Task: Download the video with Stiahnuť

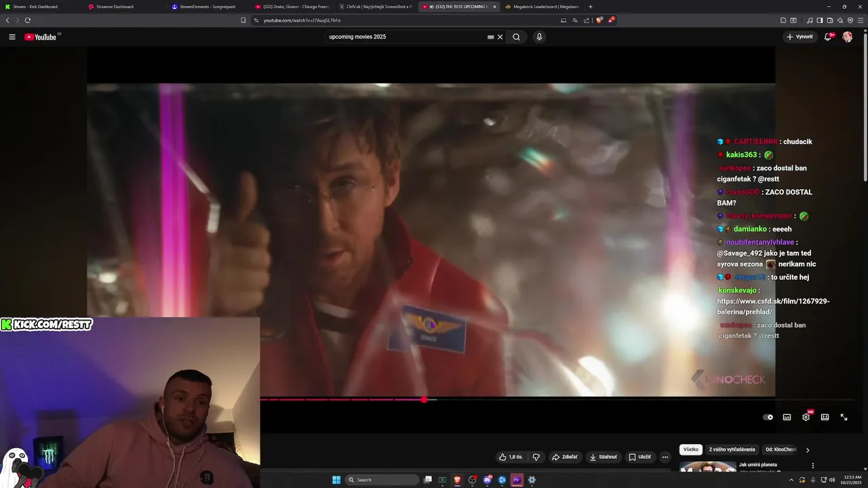Action: tap(603, 457)
